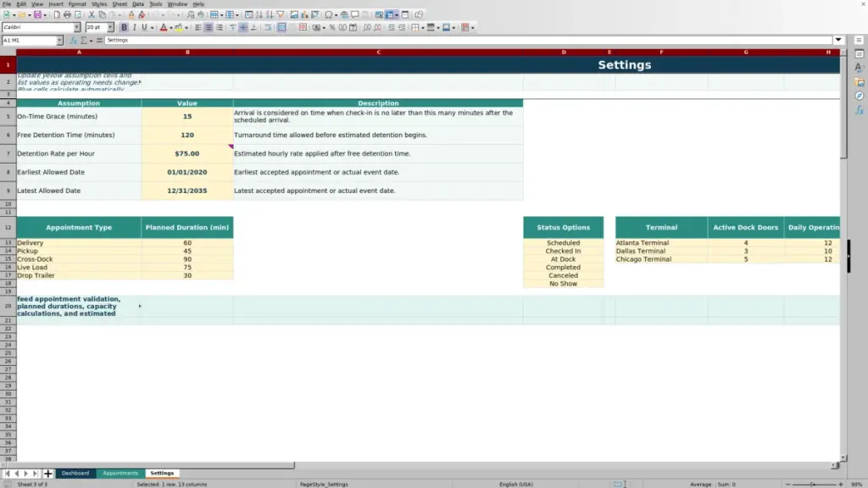This screenshot has width=868, height=488.
Task: Open the Conditional Formatting dropdown arrow
Action: (472, 28)
